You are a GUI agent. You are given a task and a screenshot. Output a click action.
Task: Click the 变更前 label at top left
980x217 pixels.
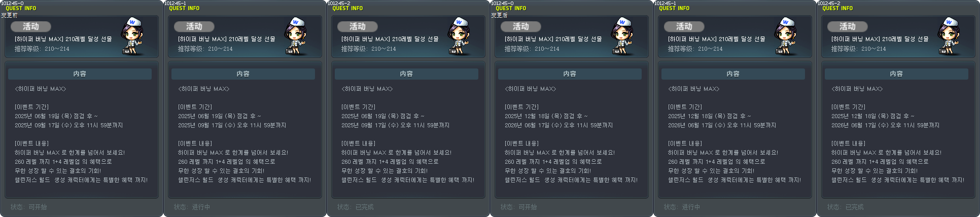coord(9,15)
